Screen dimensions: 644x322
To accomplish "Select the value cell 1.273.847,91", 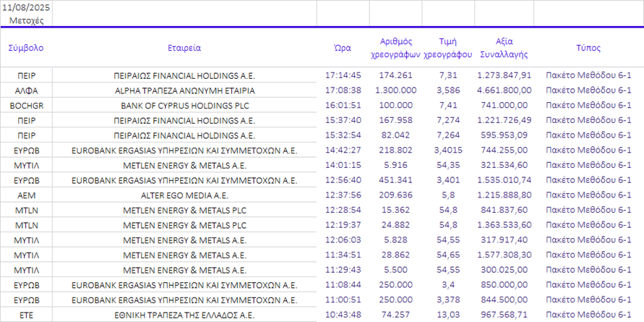I will tap(504, 75).
